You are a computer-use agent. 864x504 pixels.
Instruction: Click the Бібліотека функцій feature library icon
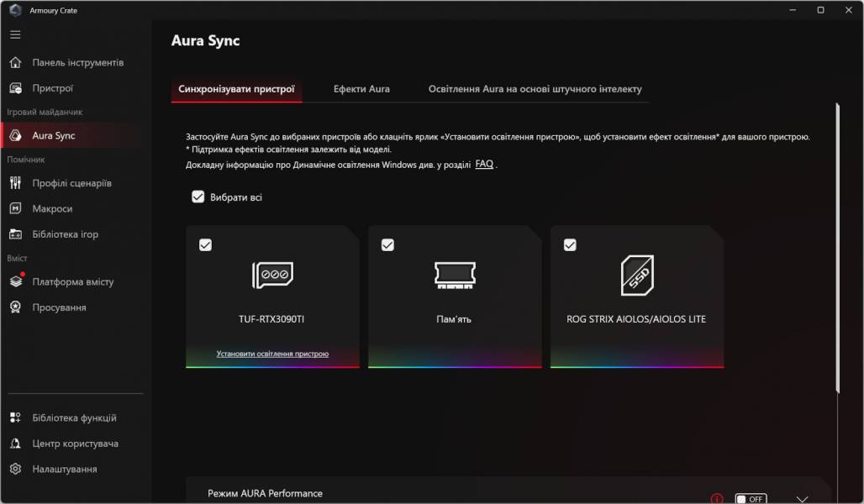(x=15, y=417)
